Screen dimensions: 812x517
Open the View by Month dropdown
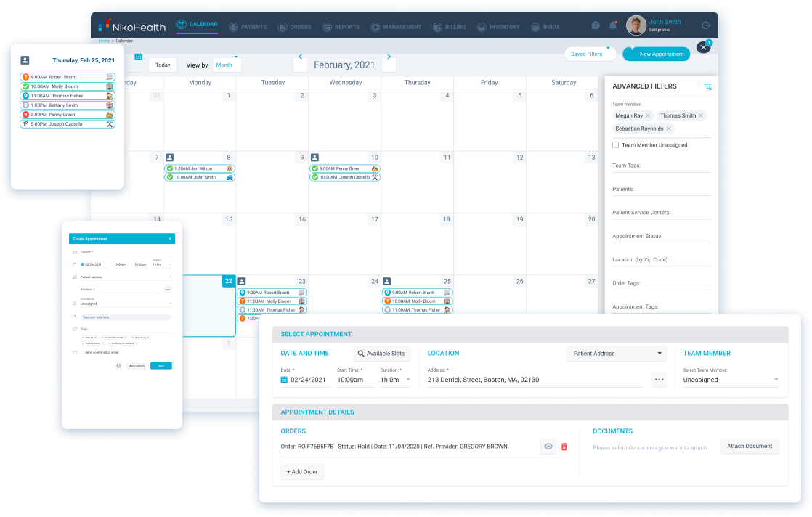click(x=227, y=65)
